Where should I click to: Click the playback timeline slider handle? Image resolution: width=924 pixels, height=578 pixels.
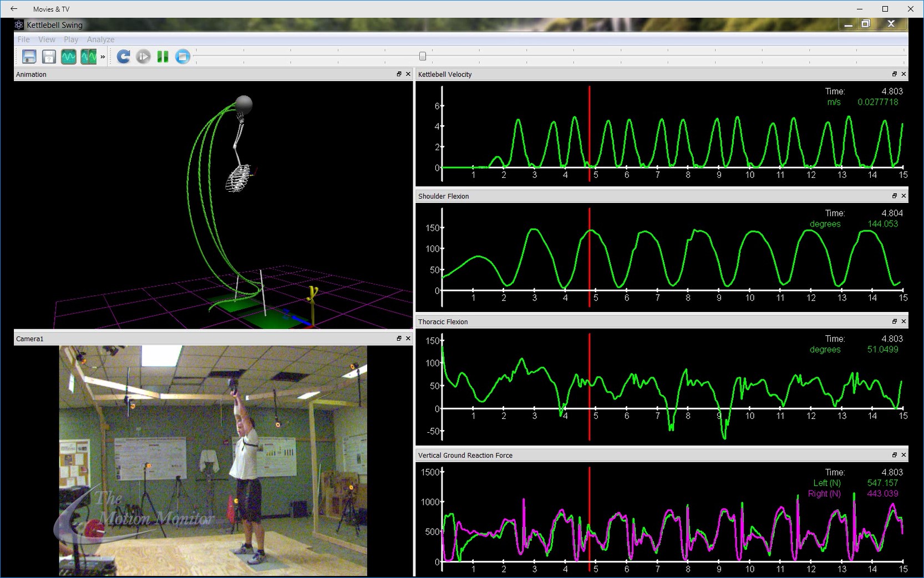pos(423,56)
